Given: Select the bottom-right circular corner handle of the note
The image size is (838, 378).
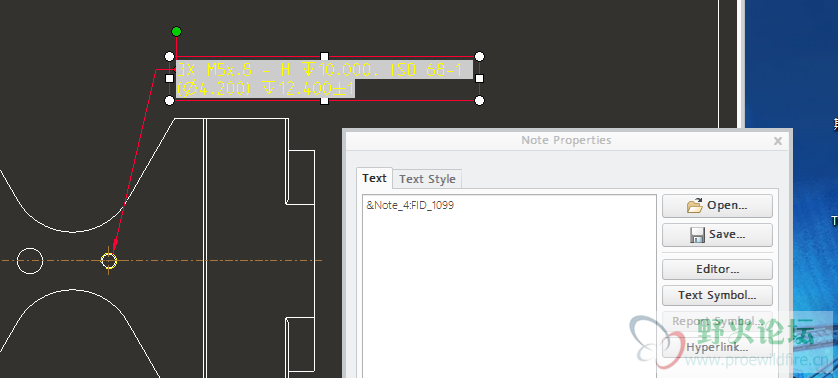Looking at the screenshot, I should coord(479,101).
